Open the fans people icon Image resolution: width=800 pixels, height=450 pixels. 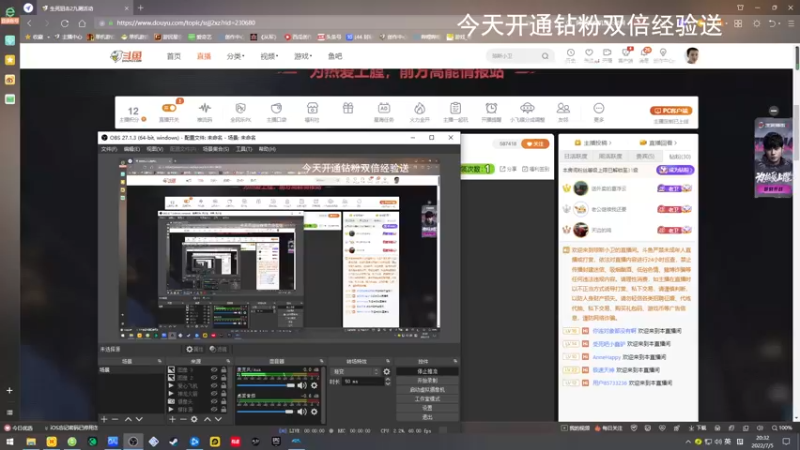point(563,108)
